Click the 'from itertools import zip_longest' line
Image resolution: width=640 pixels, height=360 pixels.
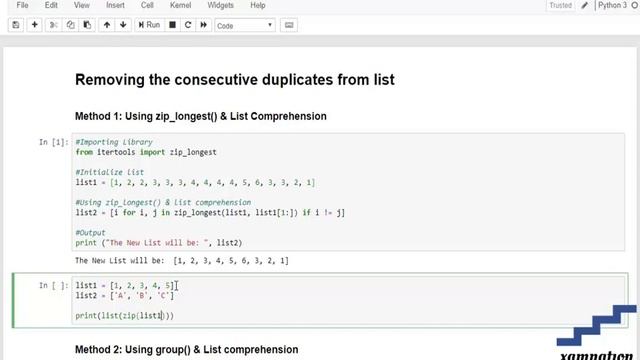pos(146,152)
